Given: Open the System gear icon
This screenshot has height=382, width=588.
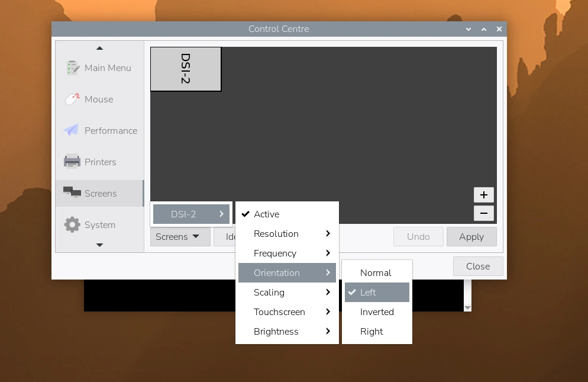Looking at the screenshot, I should click(x=72, y=224).
